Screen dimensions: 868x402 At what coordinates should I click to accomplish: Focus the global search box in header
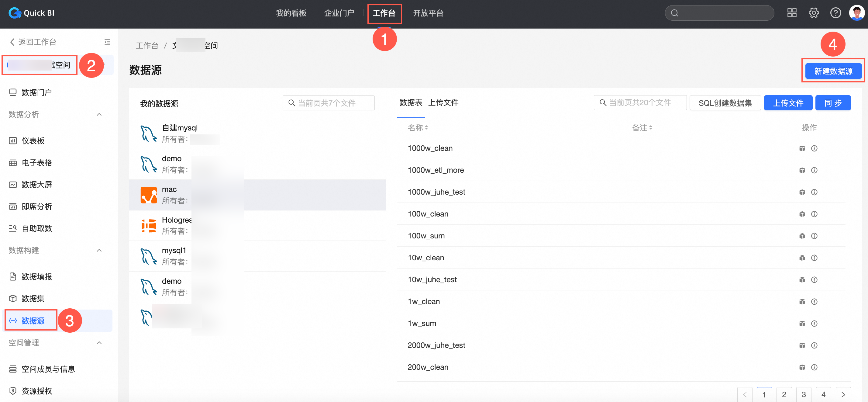pos(719,13)
